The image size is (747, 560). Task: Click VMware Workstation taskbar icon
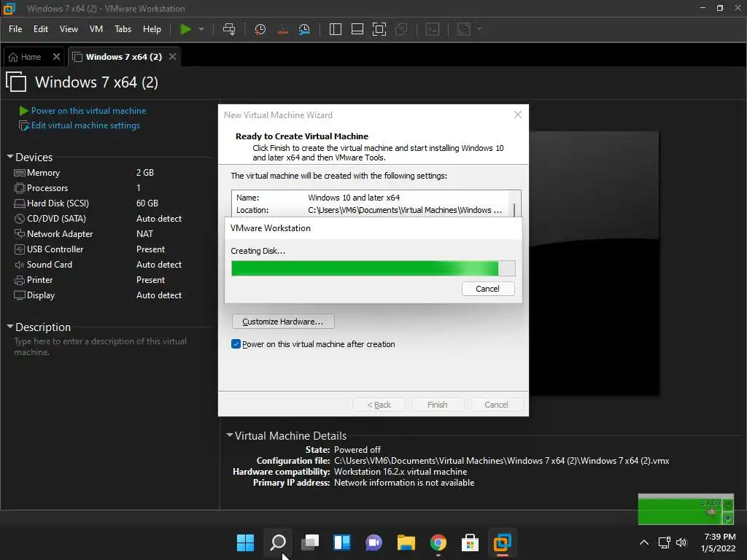(x=502, y=542)
